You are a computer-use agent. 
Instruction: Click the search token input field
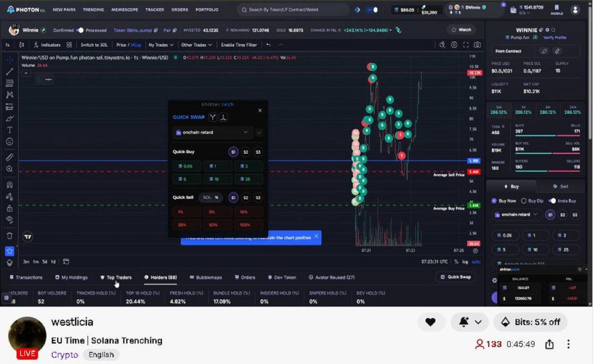point(292,10)
